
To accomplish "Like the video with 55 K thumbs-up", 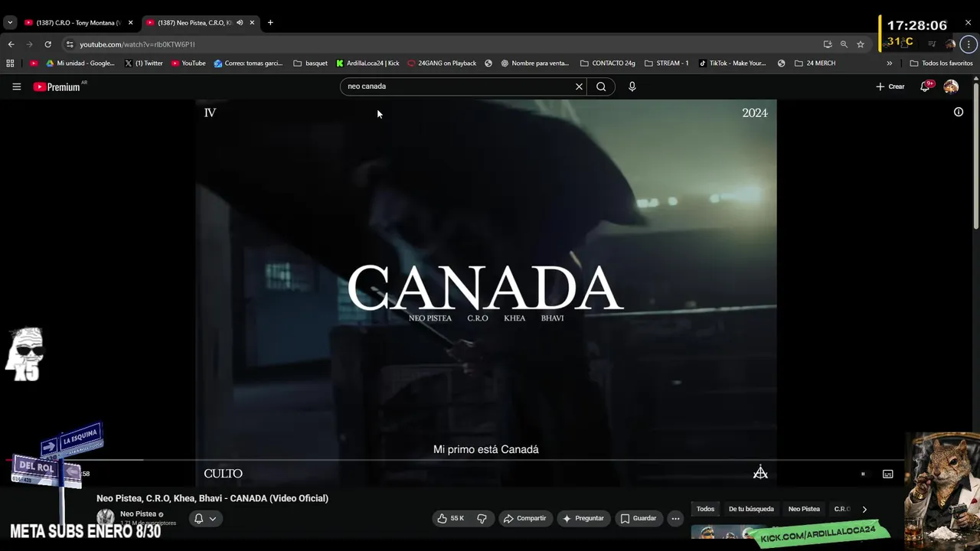I will pyautogui.click(x=451, y=518).
